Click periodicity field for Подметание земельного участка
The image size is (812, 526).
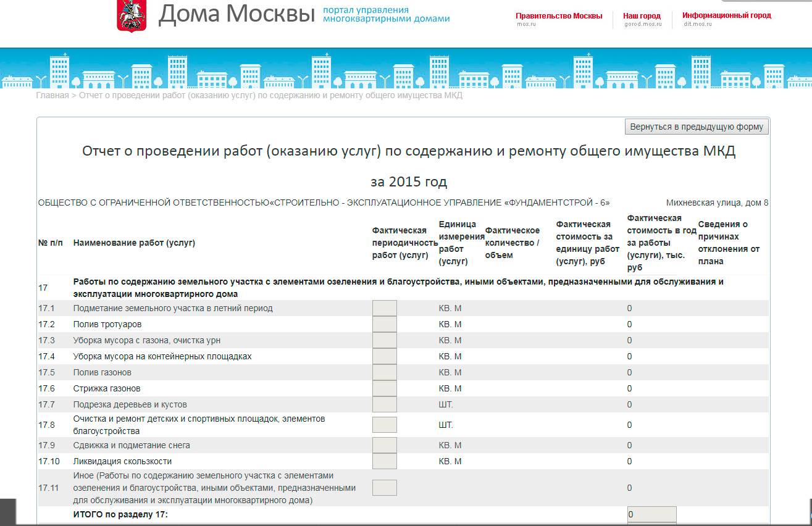point(384,308)
